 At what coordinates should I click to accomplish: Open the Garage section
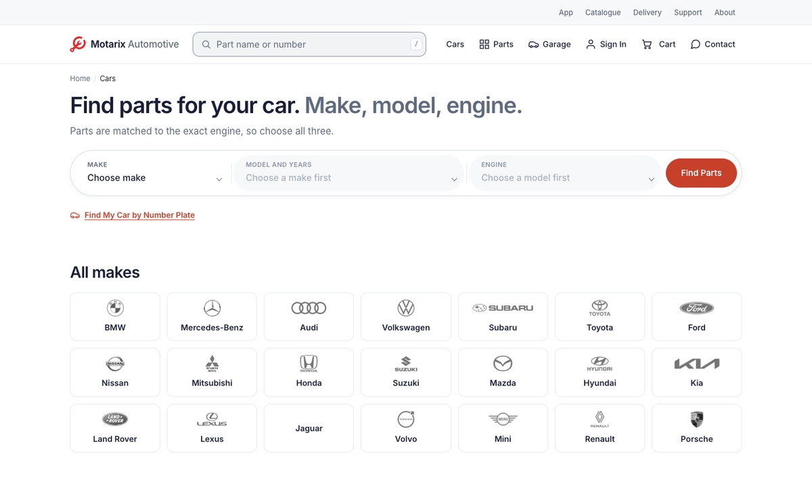tap(549, 44)
